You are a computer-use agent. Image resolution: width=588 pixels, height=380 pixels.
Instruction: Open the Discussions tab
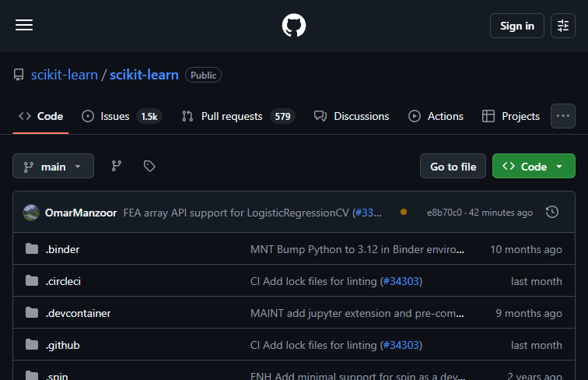[352, 116]
